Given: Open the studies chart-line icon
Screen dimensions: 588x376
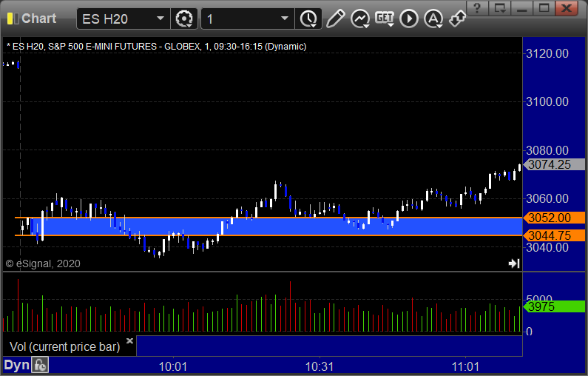Looking at the screenshot, I should (x=360, y=19).
